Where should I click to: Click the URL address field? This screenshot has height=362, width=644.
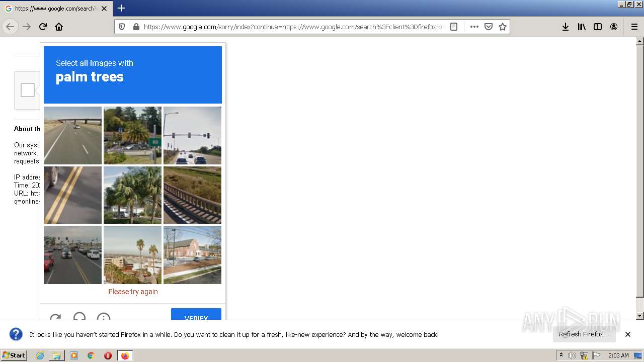click(x=294, y=27)
